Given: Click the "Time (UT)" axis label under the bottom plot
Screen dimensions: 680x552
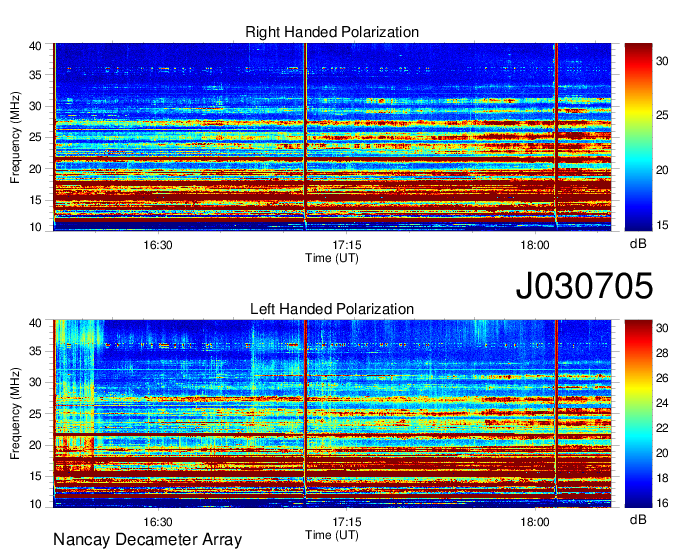Looking at the screenshot, I should click(x=332, y=535).
